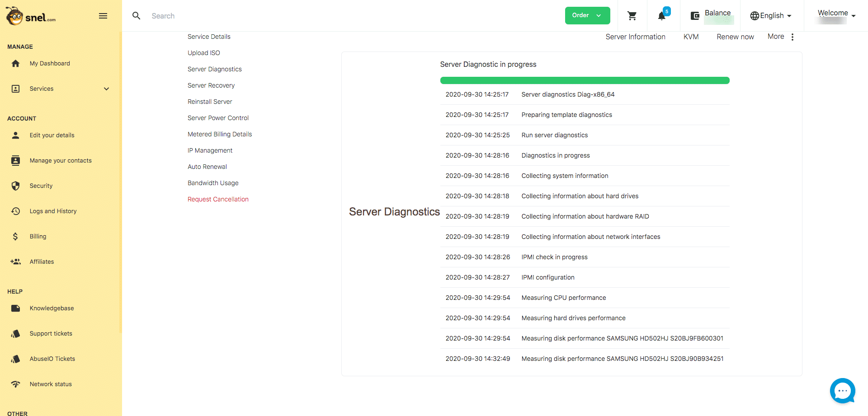Click the Logs and History clock icon
This screenshot has width=868, height=416.
(x=16, y=211)
